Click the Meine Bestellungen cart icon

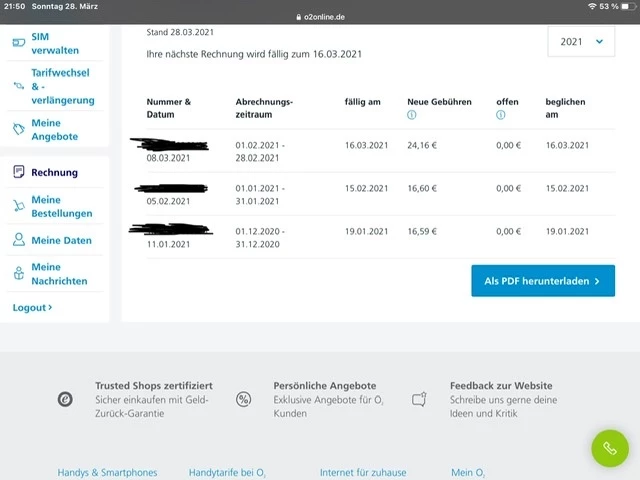click(x=18, y=206)
